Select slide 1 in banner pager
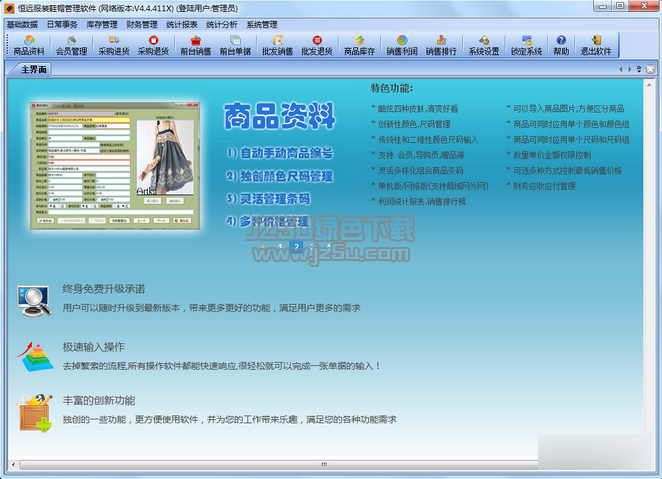 coord(280,246)
